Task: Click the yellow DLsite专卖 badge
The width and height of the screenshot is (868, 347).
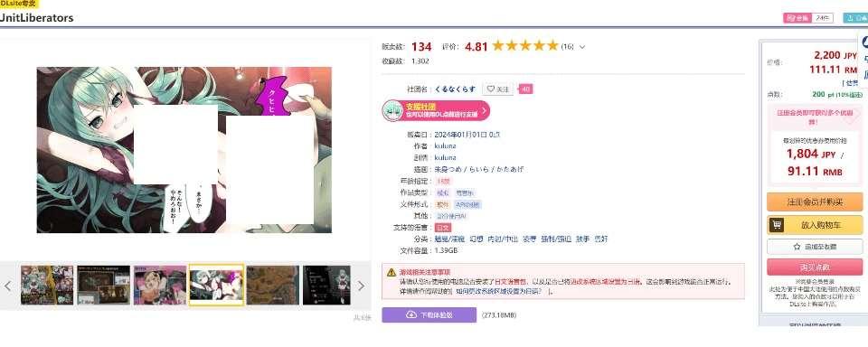Action: click(x=19, y=4)
